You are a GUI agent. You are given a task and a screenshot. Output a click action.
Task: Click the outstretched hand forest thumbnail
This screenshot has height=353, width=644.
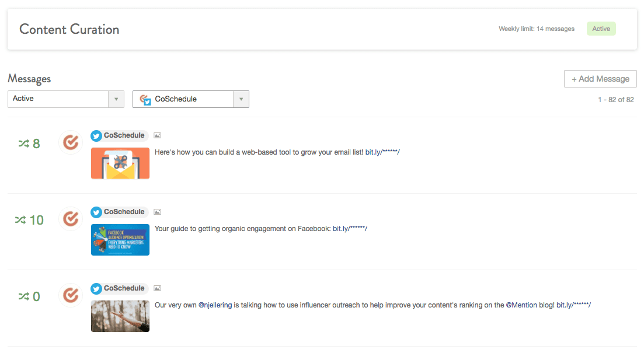pyautogui.click(x=120, y=316)
